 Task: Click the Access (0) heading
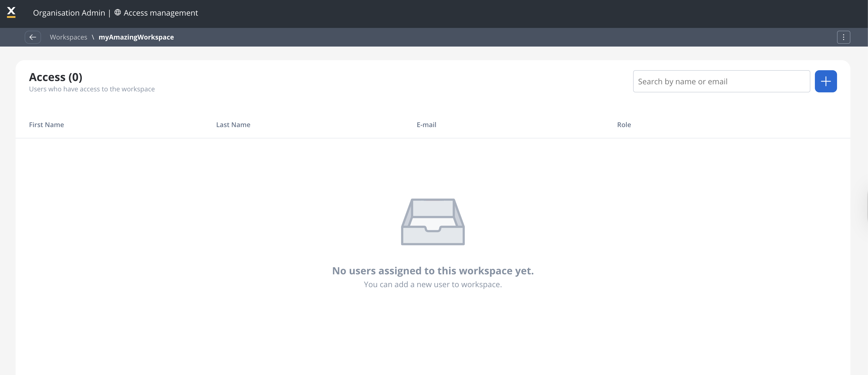[56, 77]
